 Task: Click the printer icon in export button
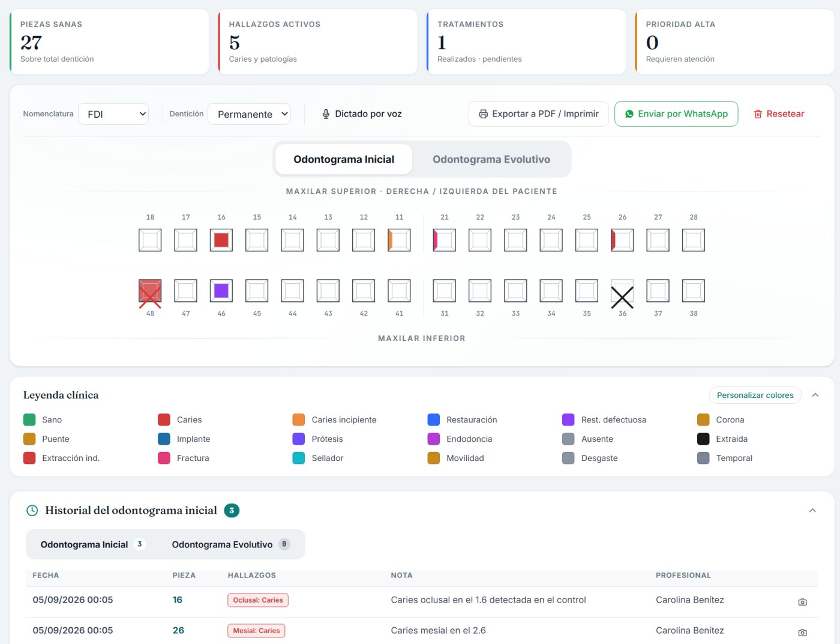tap(483, 114)
